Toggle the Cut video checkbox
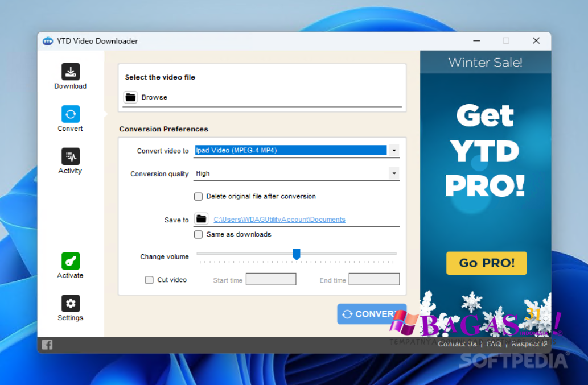This screenshot has width=588, height=385. (x=149, y=280)
